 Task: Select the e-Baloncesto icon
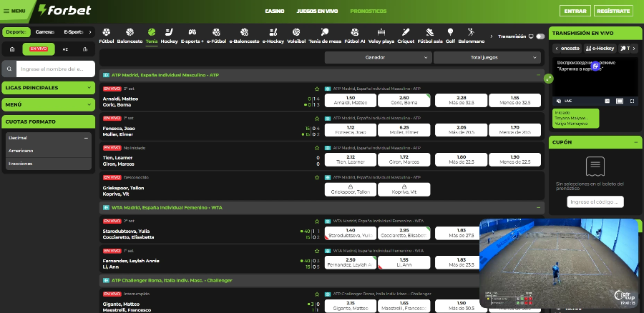245,36
